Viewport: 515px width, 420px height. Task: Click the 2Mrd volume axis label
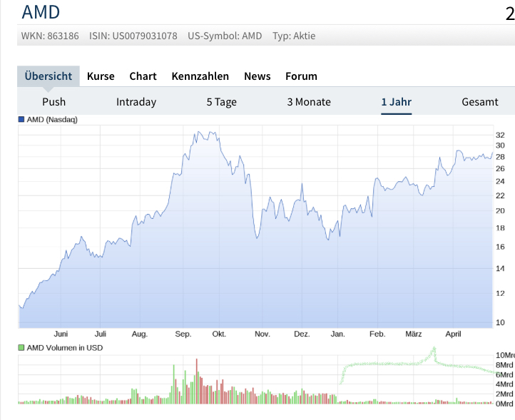pos(504,394)
